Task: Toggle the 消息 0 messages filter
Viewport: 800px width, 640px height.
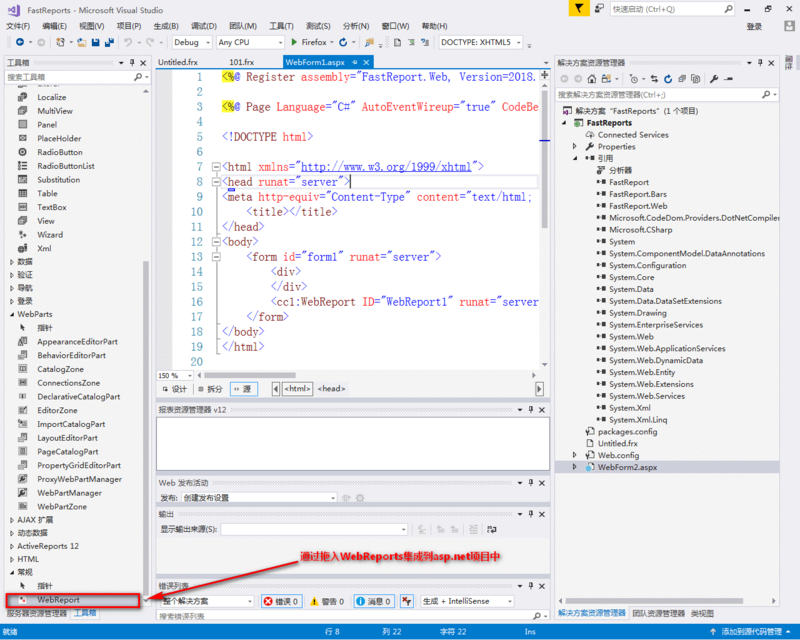Action: (x=373, y=601)
